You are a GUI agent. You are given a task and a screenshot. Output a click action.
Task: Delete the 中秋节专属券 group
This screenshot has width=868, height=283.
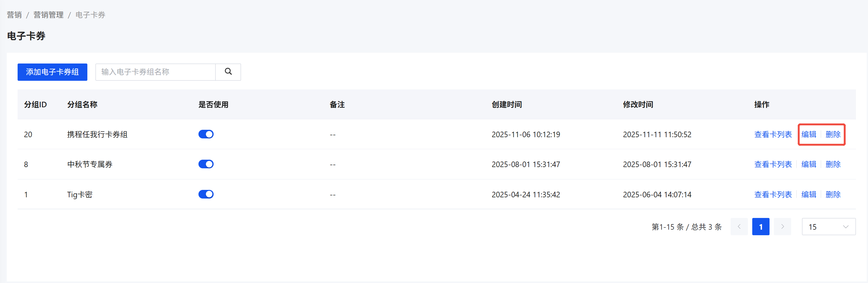[833, 164]
